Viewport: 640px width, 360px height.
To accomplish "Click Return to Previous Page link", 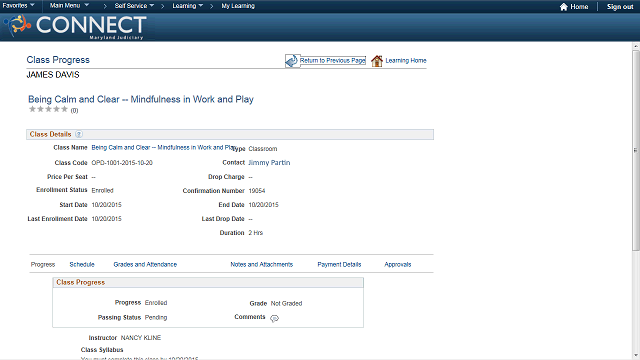I will (x=333, y=60).
